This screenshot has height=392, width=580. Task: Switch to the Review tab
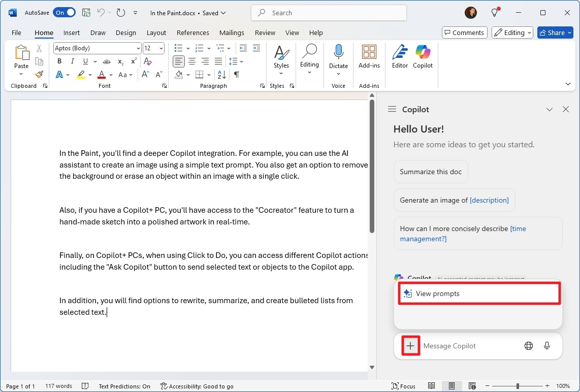(x=265, y=32)
